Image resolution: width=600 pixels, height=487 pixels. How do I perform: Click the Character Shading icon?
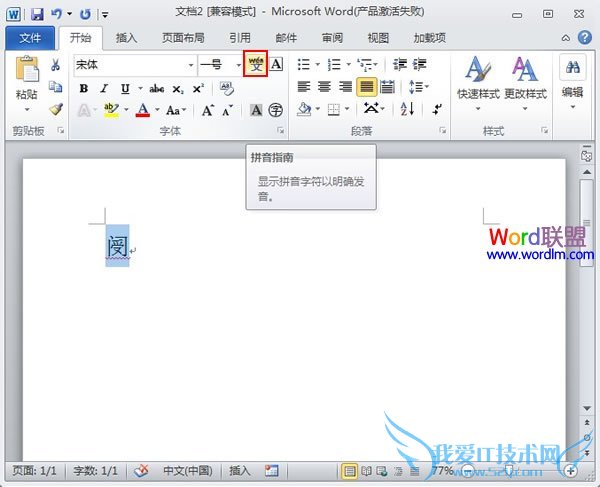[x=256, y=111]
